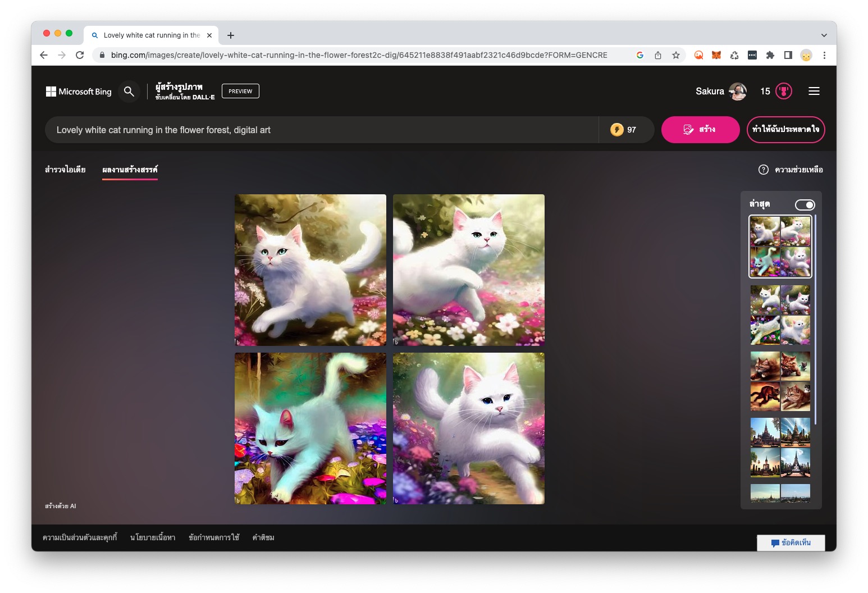Click the recent panel scrollbar
This screenshot has height=593, width=868.
coord(815,319)
